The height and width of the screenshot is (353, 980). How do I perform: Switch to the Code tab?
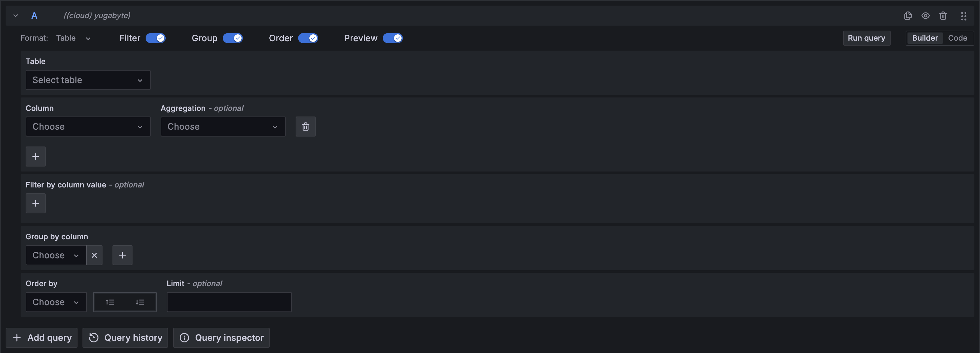pos(958,38)
